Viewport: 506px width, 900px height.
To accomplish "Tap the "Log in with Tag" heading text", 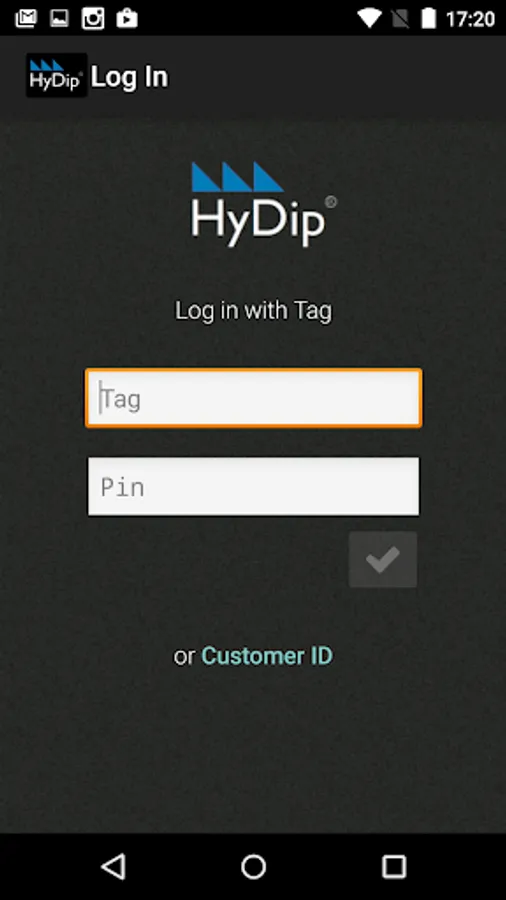I will pos(254,311).
